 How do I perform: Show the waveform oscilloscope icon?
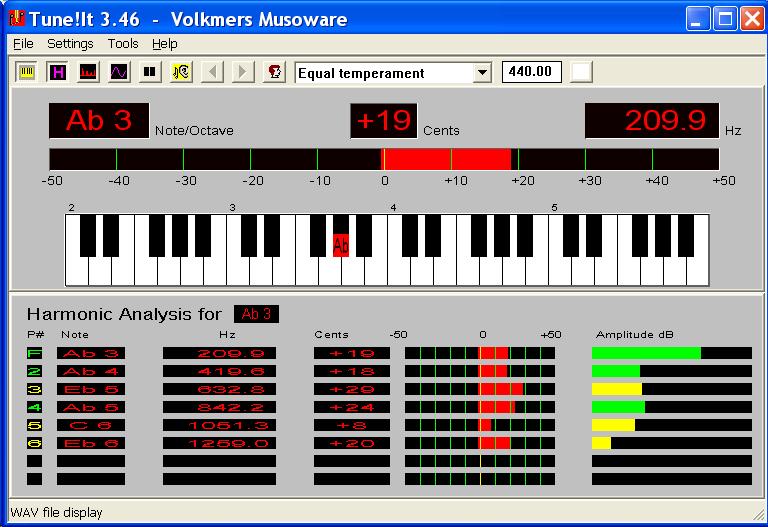tap(119, 72)
